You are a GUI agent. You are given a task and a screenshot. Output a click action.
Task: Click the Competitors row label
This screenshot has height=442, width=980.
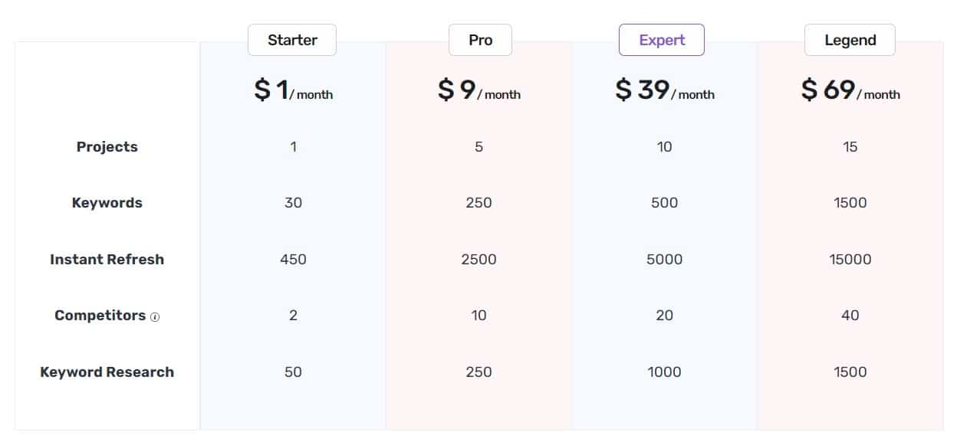coord(100,316)
